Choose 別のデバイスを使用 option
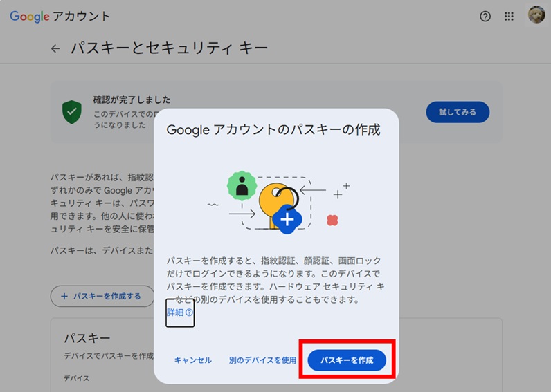551x392 pixels. pos(262,360)
